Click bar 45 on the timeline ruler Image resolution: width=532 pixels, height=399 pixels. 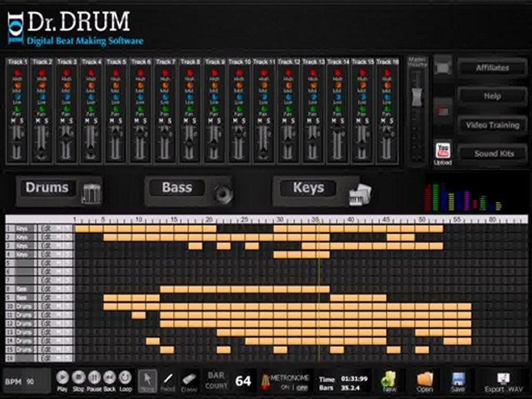click(x=386, y=219)
